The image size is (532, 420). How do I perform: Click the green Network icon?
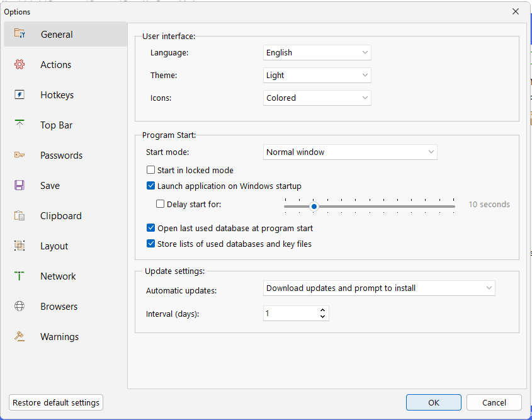pos(20,276)
